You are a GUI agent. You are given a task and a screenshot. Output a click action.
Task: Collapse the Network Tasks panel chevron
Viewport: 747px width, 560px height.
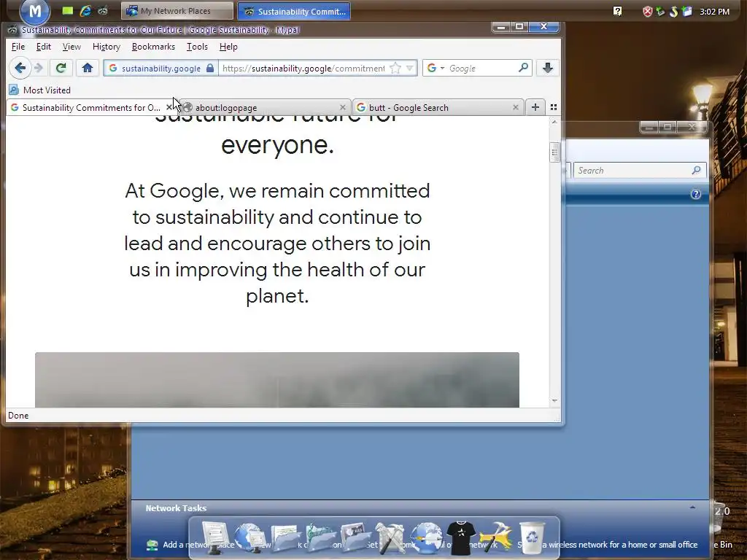pyautogui.click(x=692, y=507)
